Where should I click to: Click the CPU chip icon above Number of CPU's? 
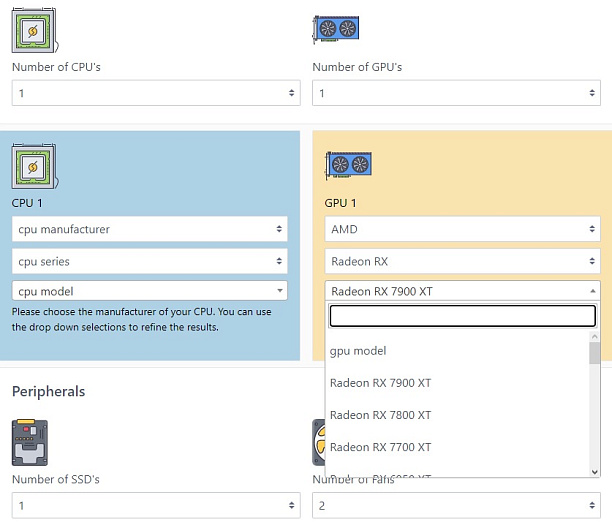(35, 30)
